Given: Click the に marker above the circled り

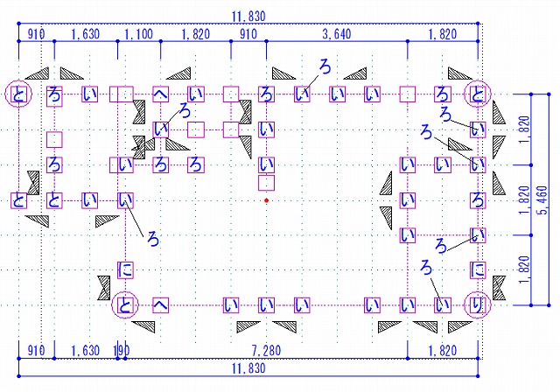Looking at the screenshot, I should [478, 269].
